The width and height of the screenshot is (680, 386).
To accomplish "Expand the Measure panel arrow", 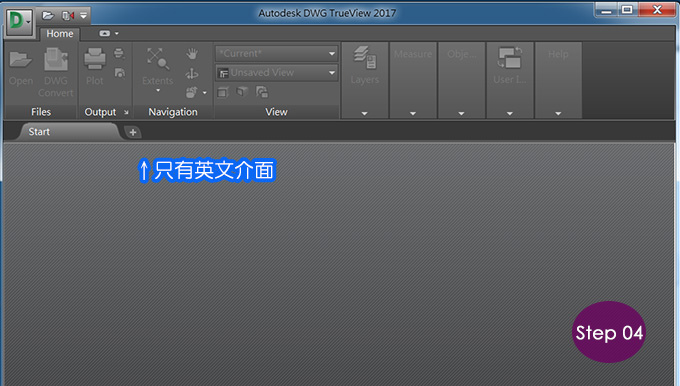I will pos(413,113).
